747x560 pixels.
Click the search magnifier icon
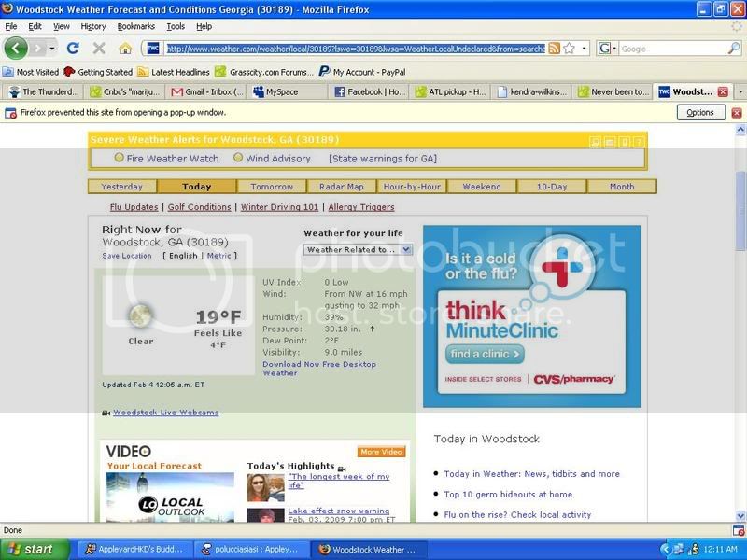(x=734, y=49)
